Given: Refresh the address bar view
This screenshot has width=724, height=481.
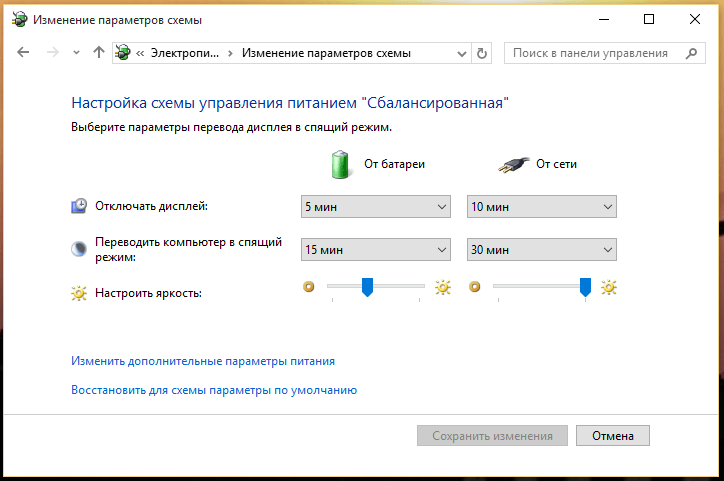Looking at the screenshot, I should click(482, 53).
